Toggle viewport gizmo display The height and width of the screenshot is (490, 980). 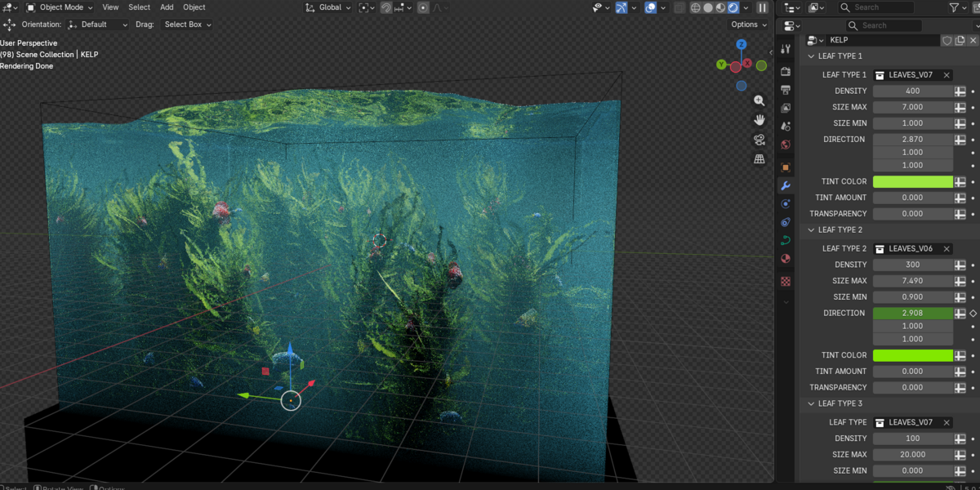(621, 7)
